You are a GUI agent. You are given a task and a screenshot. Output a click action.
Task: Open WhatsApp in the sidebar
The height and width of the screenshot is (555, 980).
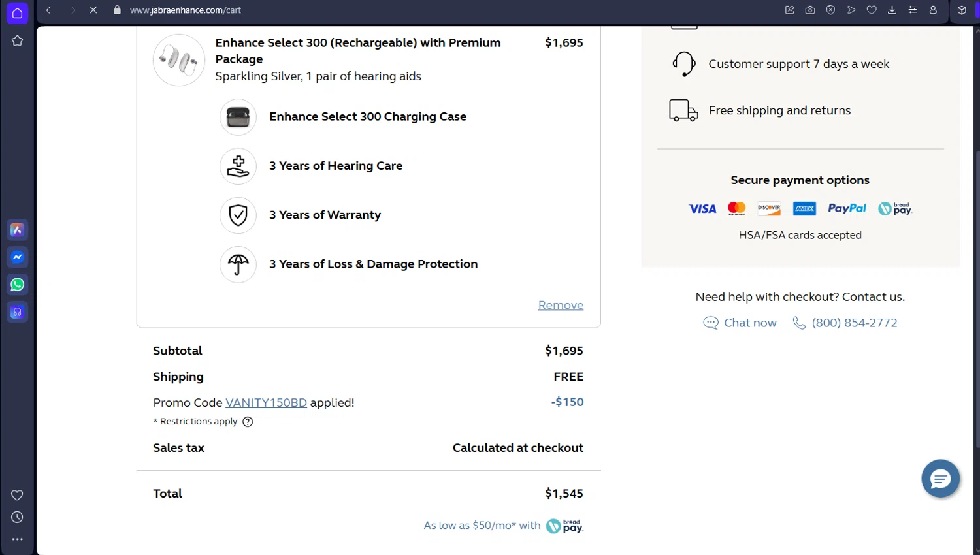17,285
